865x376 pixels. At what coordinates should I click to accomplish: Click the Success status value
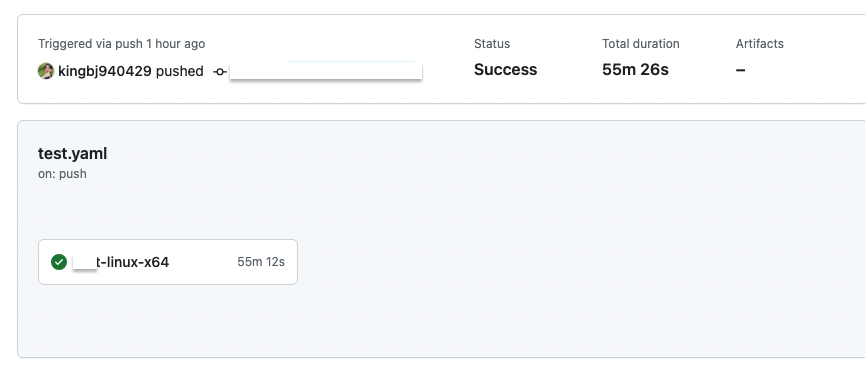(x=505, y=69)
